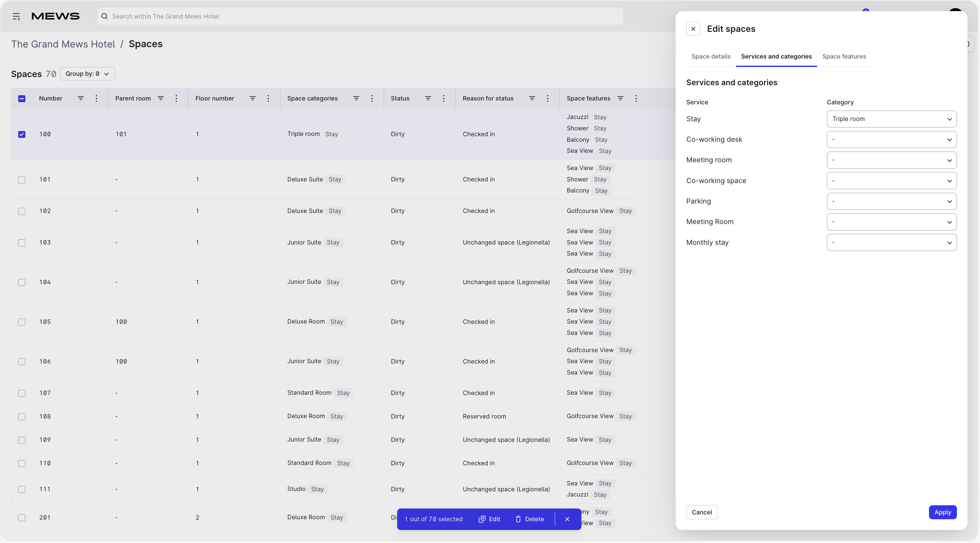Open the capitalized Meeting Room category dropdown

pyautogui.click(x=891, y=222)
